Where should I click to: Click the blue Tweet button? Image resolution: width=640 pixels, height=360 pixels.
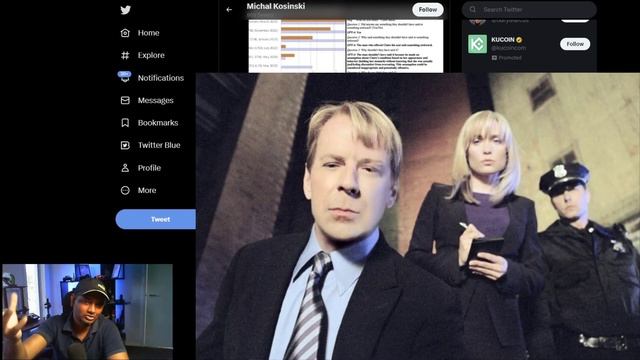click(156, 219)
